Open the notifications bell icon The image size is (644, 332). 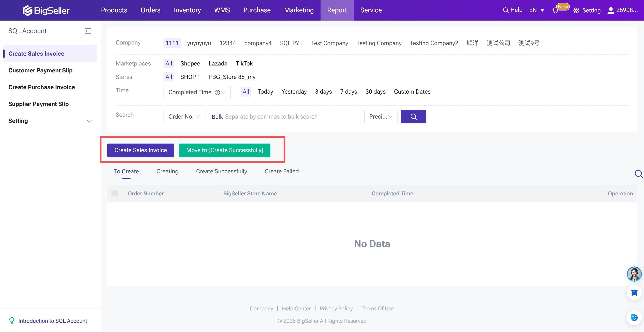click(x=555, y=10)
